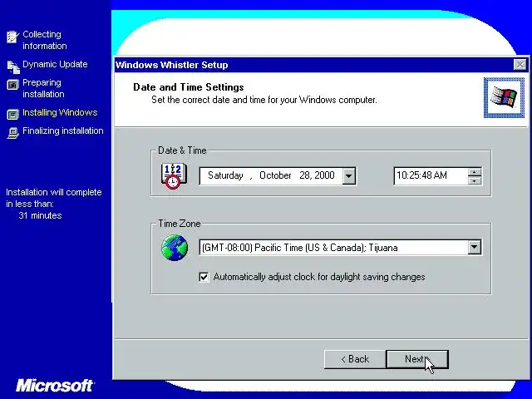Viewport: 532px width, 399px height.
Task: Click the Preparing installation label
Action: click(x=43, y=88)
